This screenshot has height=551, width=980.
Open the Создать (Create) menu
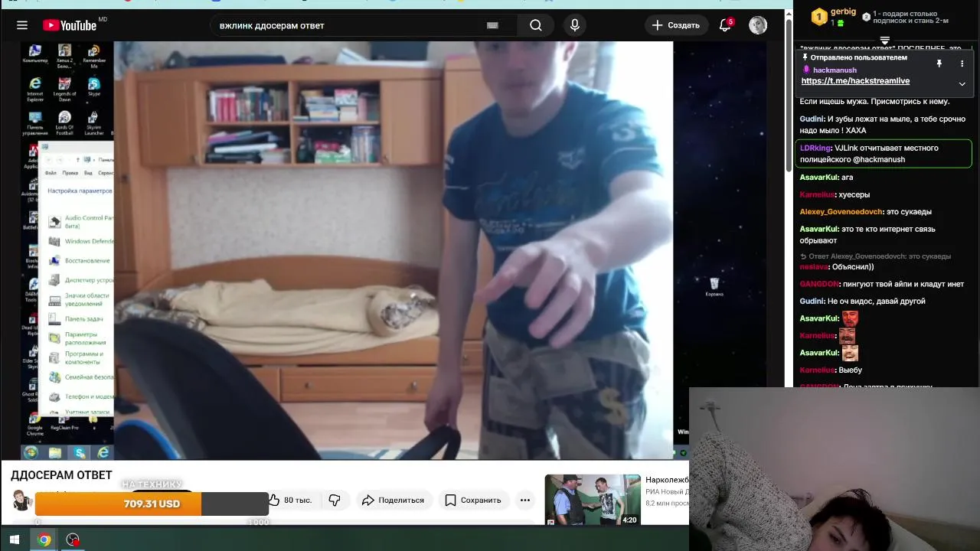(x=676, y=25)
